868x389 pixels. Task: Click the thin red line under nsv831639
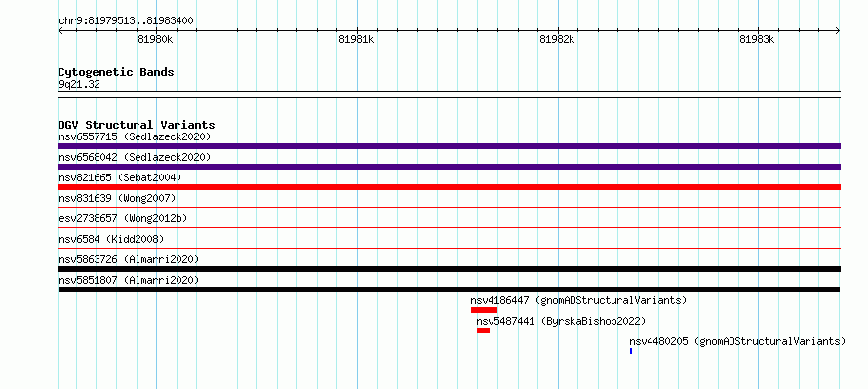pyautogui.click(x=449, y=208)
